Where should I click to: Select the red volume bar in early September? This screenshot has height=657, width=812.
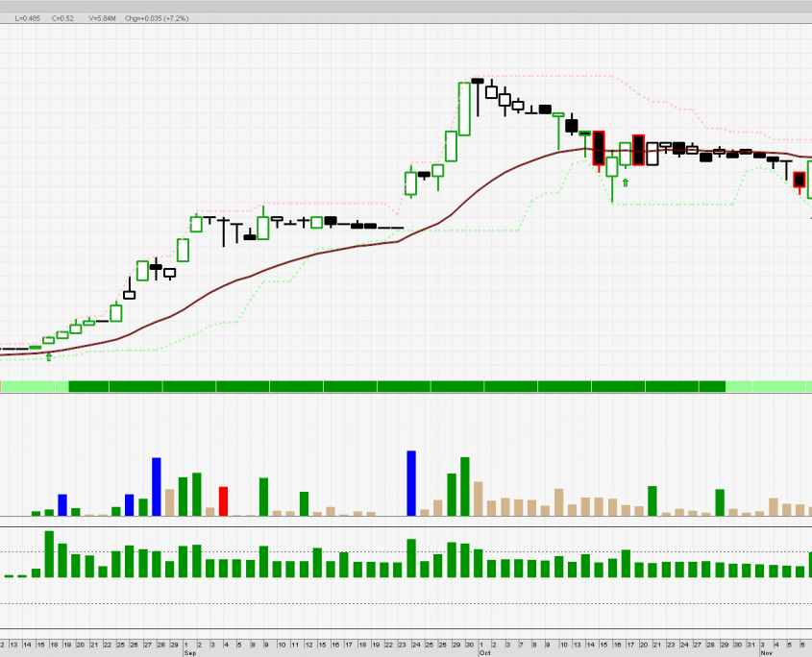tap(224, 501)
